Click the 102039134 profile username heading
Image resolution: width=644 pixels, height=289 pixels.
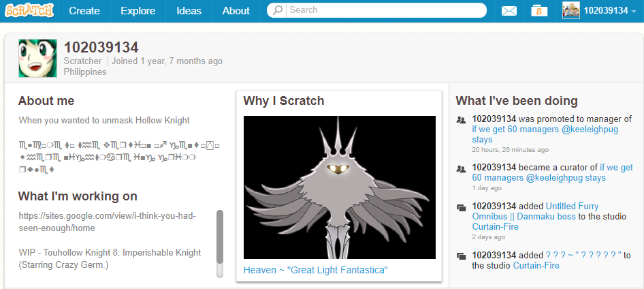101,48
